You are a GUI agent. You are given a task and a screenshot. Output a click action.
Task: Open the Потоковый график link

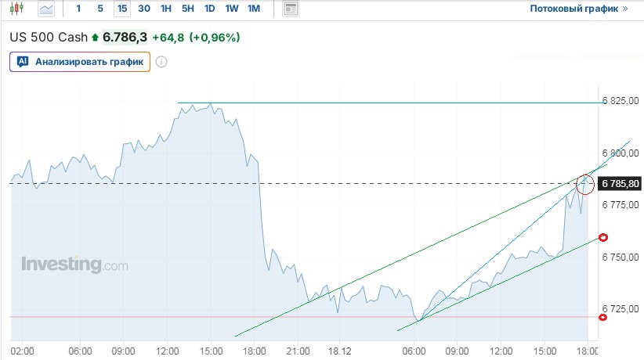(578, 9)
